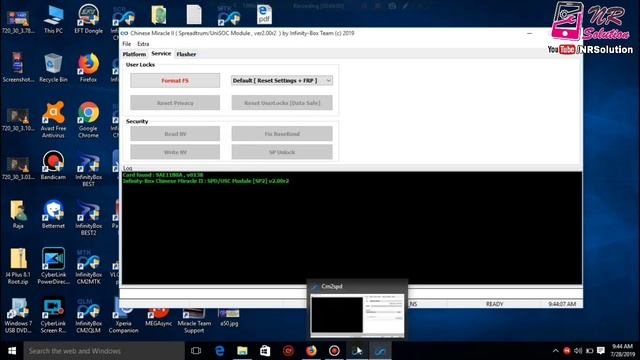Open the pdf document icon on desktop

click(264, 15)
